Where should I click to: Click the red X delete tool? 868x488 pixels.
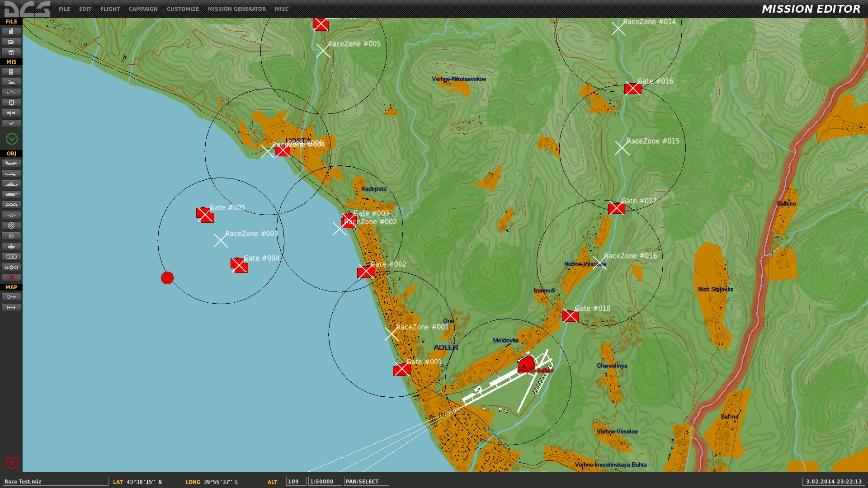[x=11, y=277]
